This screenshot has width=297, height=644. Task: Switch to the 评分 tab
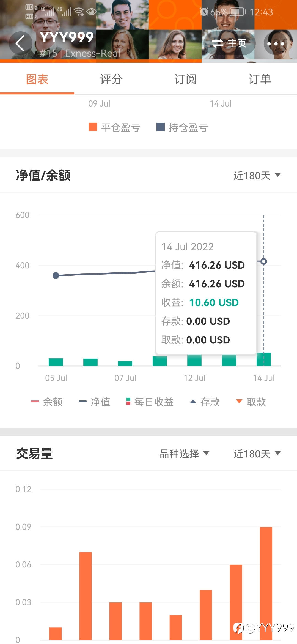click(111, 79)
